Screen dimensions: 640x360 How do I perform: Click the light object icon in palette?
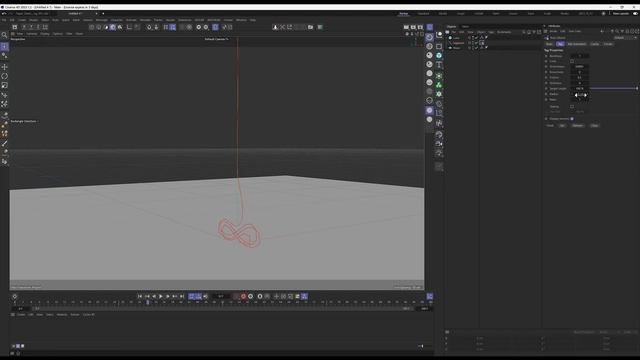click(x=439, y=153)
